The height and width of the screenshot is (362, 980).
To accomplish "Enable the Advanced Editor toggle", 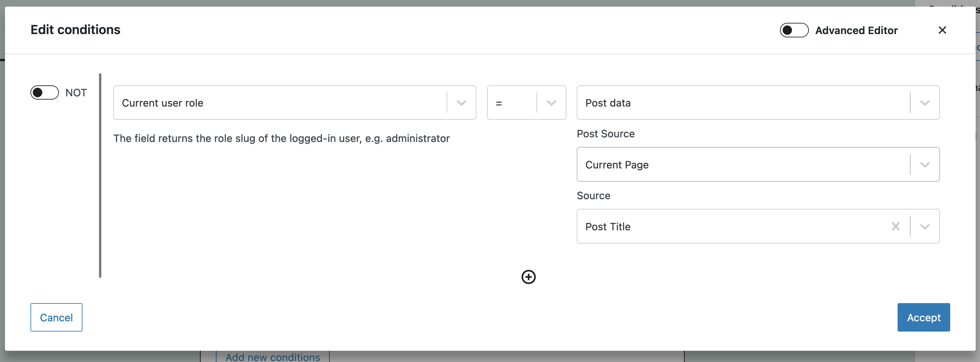I will [x=794, y=30].
